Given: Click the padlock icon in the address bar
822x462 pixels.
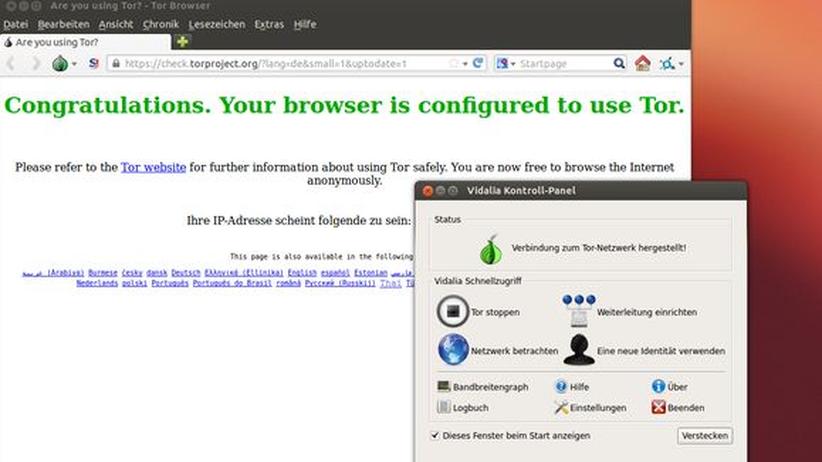Looking at the screenshot, I should 116,63.
